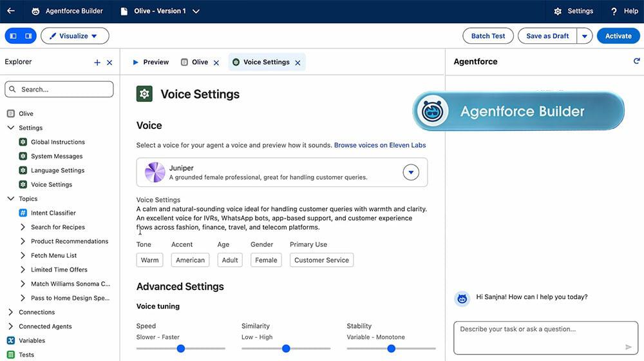
Task: Click the Batch Test button
Action: tap(488, 35)
